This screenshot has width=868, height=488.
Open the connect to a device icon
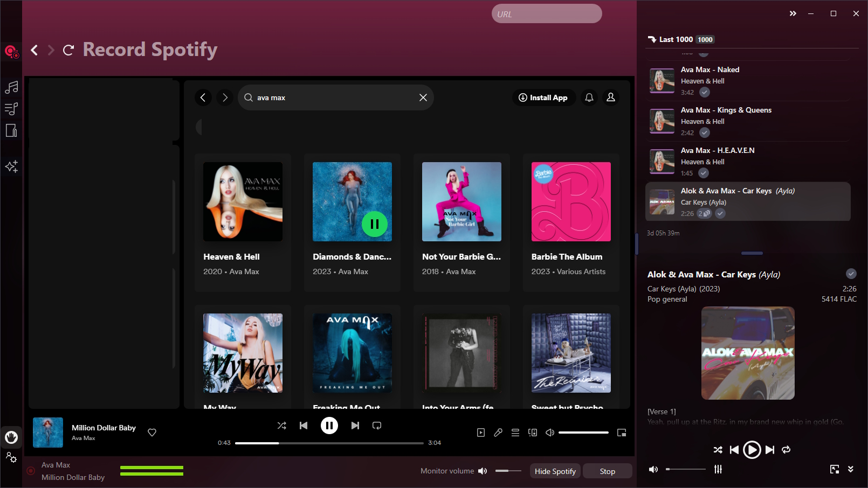point(533,433)
